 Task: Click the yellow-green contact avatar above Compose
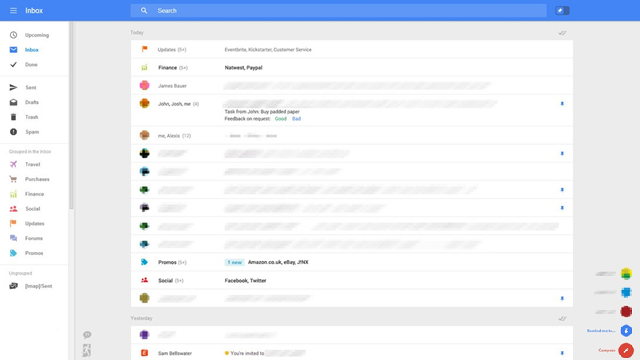(626, 273)
